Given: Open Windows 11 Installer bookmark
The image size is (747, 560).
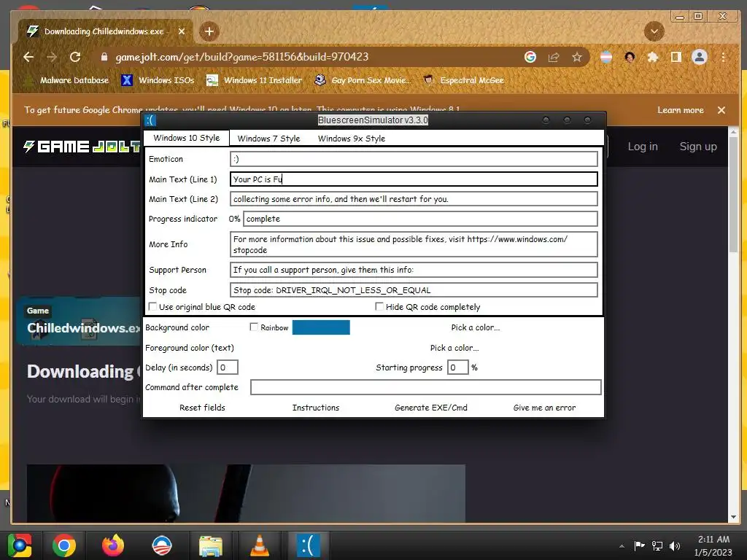Looking at the screenshot, I should click(255, 80).
